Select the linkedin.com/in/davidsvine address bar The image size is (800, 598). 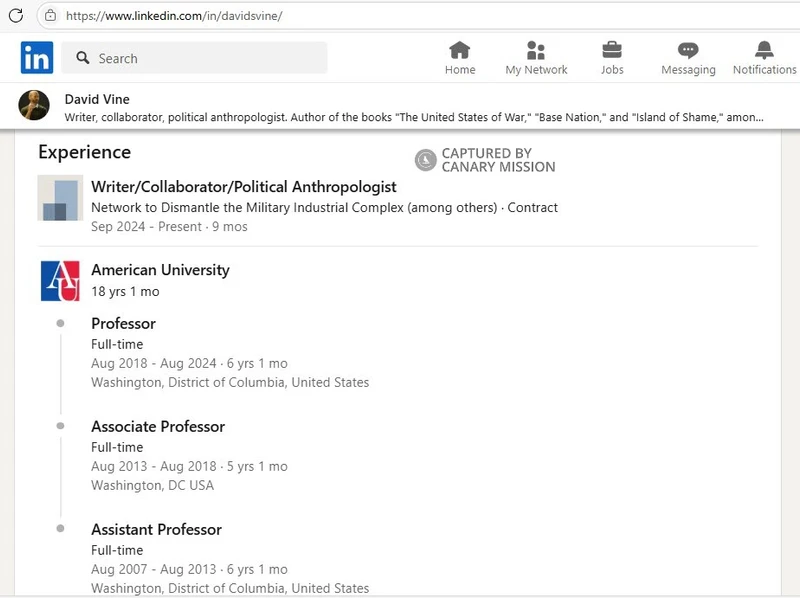418,16
